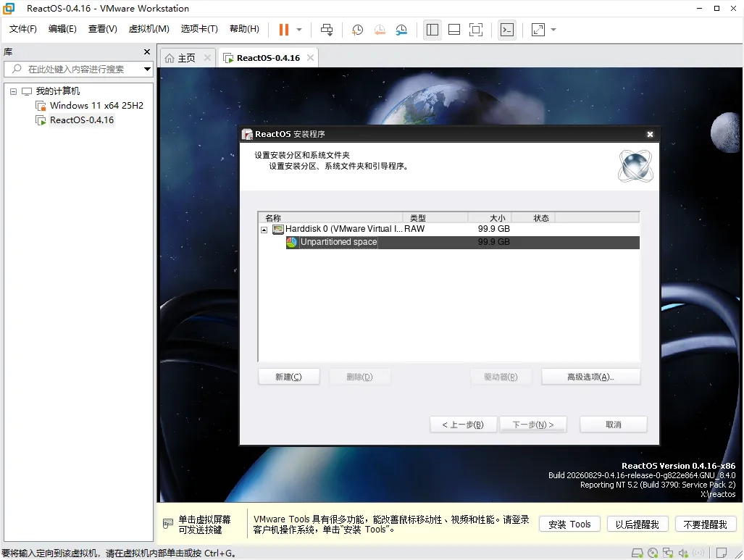Open the 编辑(E) menu
Image resolution: width=744 pixels, height=560 pixels.
click(62, 29)
